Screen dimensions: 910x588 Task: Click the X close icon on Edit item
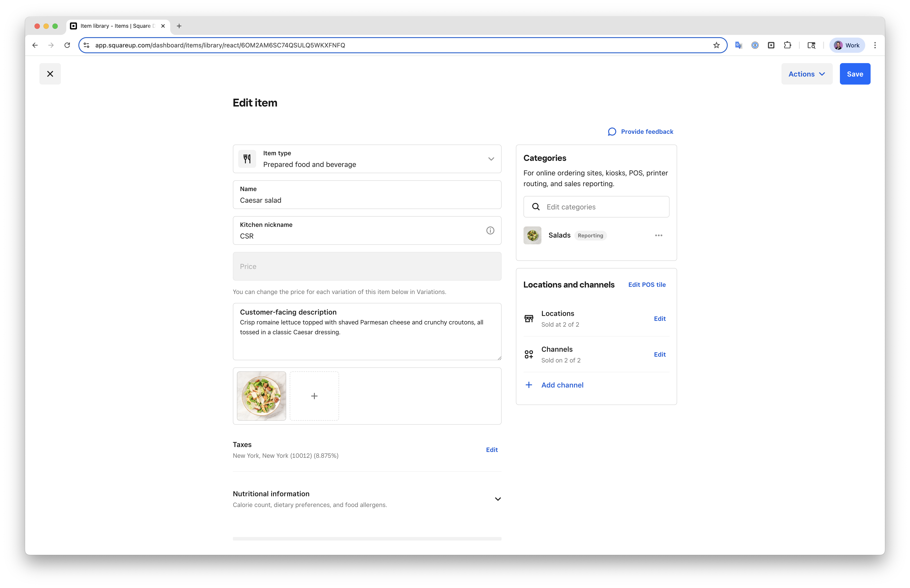pos(50,74)
